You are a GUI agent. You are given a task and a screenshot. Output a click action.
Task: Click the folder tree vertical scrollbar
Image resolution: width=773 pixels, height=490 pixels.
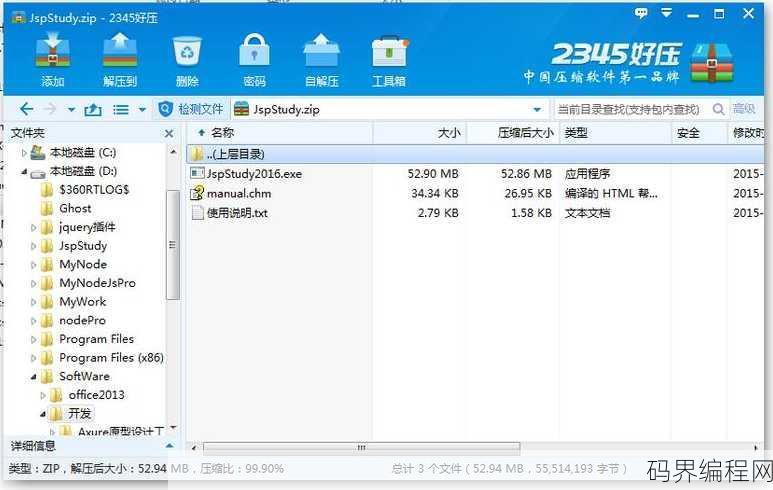point(173,245)
